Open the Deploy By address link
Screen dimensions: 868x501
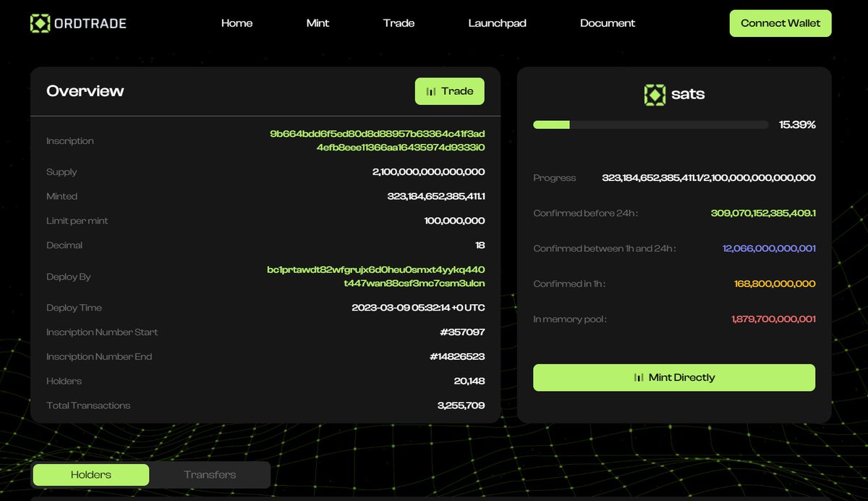376,277
